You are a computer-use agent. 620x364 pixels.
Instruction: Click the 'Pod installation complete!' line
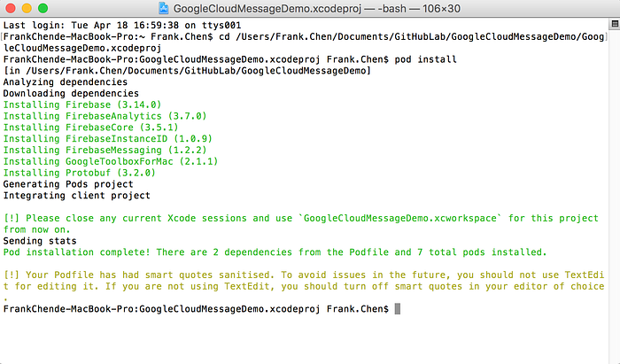click(x=275, y=252)
